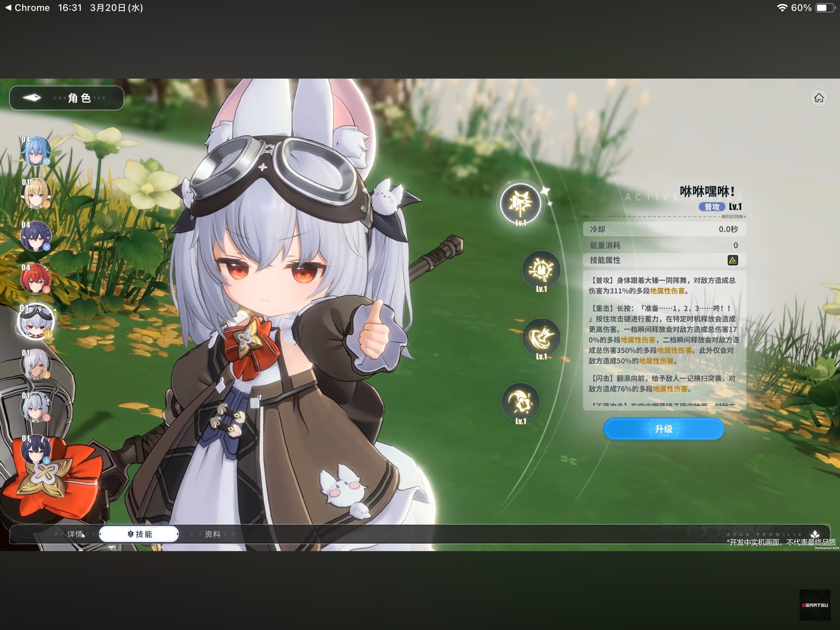Go back via the 角色 arrow
840x630 pixels.
click(32, 98)
